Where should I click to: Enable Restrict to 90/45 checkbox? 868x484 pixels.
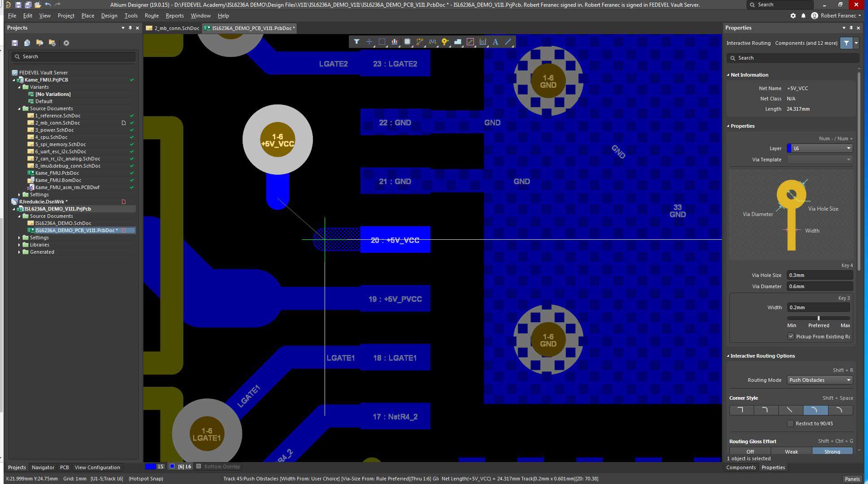[790, 423]
